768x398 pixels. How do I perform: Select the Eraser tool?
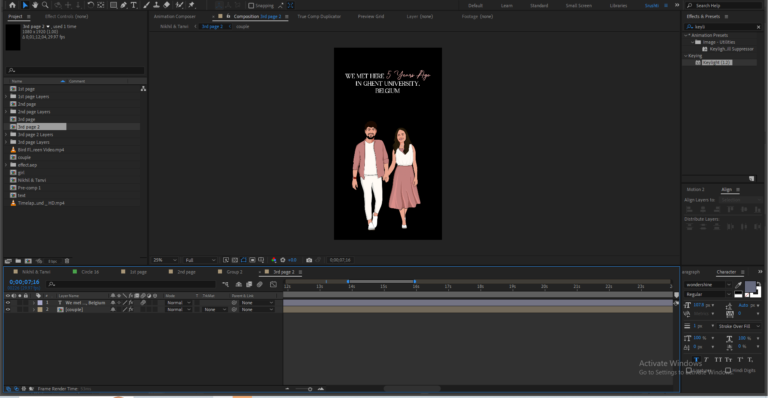coord(167,5)
